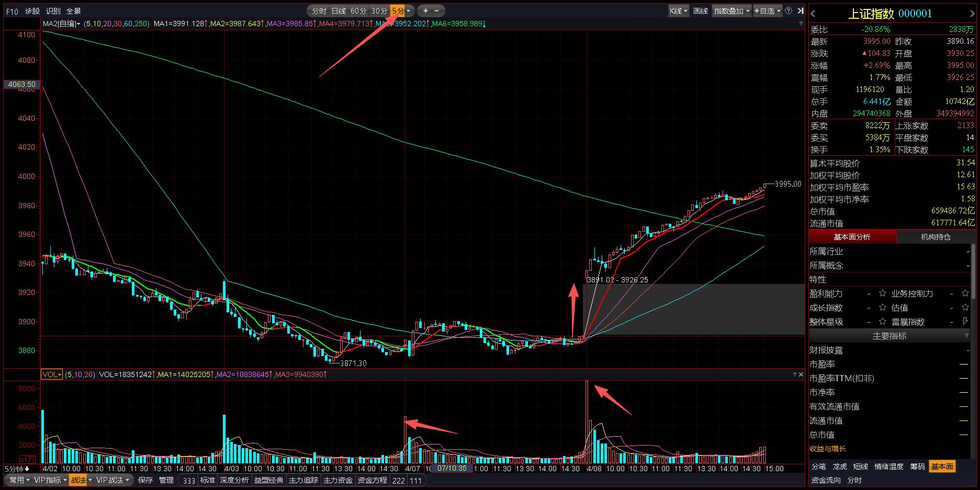Screen dimensions: 980x490
Task: Click the 保存 button in bottom toolbar
Action: point(145,480)
